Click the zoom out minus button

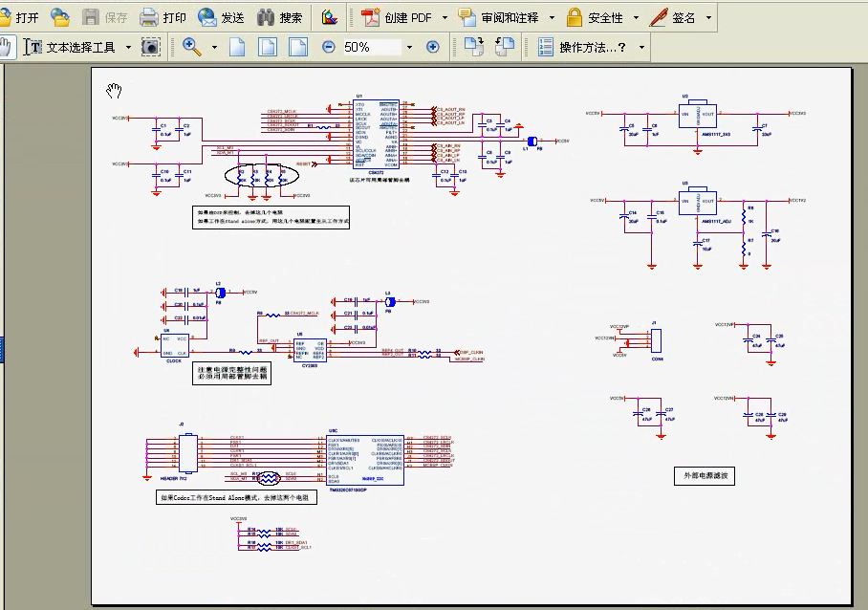(x=329, y=47)
